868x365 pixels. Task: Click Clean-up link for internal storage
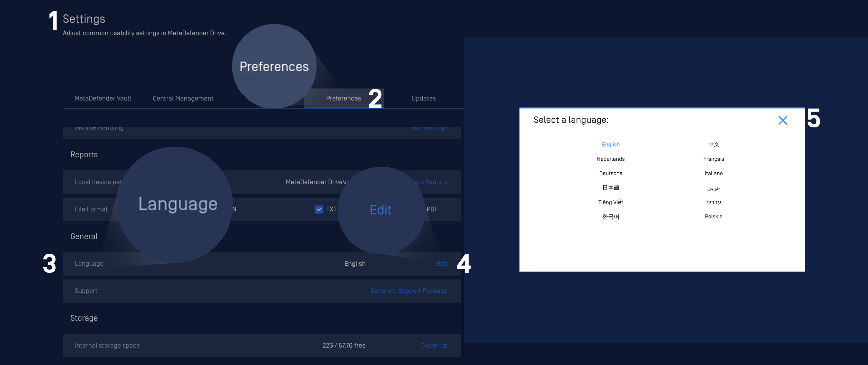tap(434, 346)
